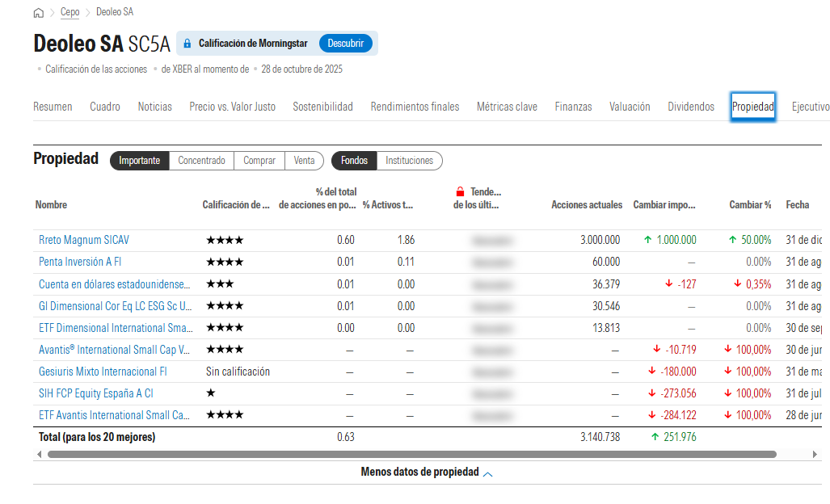Image resolution: width=830 pixels, height=504 pixels.
Task: Open the Ejecutivo tab
Action: [x=811, y=107]
